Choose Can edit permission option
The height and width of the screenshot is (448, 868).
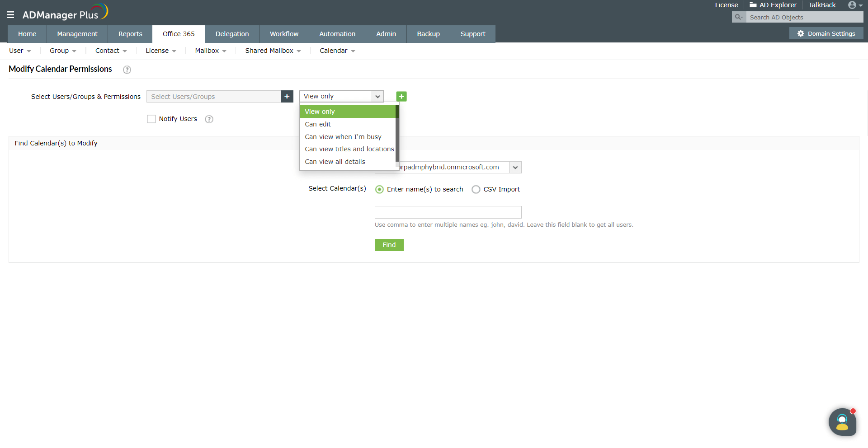[347, 124]
